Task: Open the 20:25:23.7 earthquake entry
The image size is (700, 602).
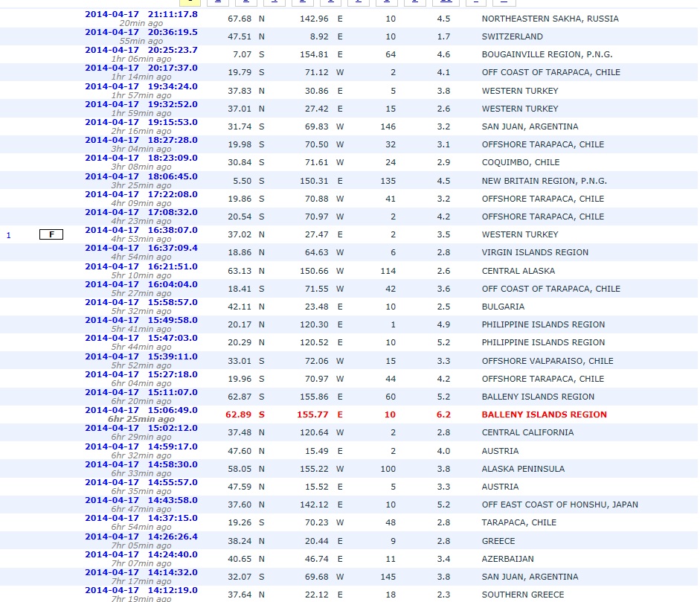Action: coord(141,50)
